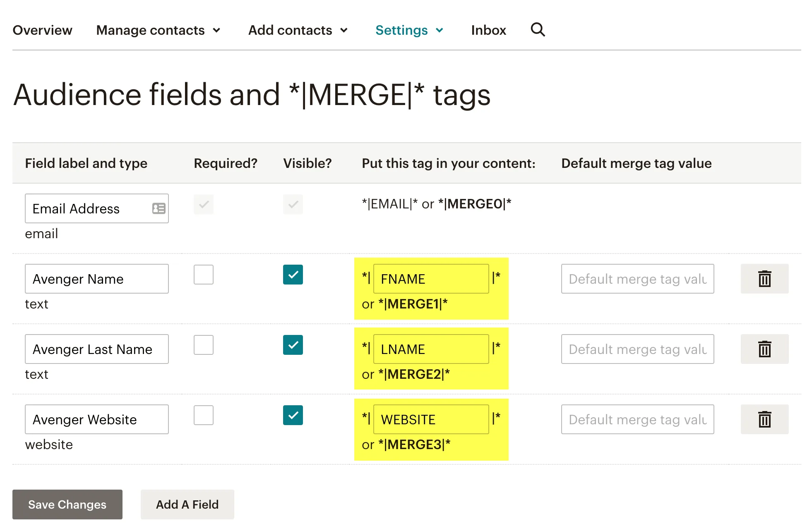Open the search function
The image size is (812, 526).
click(537, 30)
